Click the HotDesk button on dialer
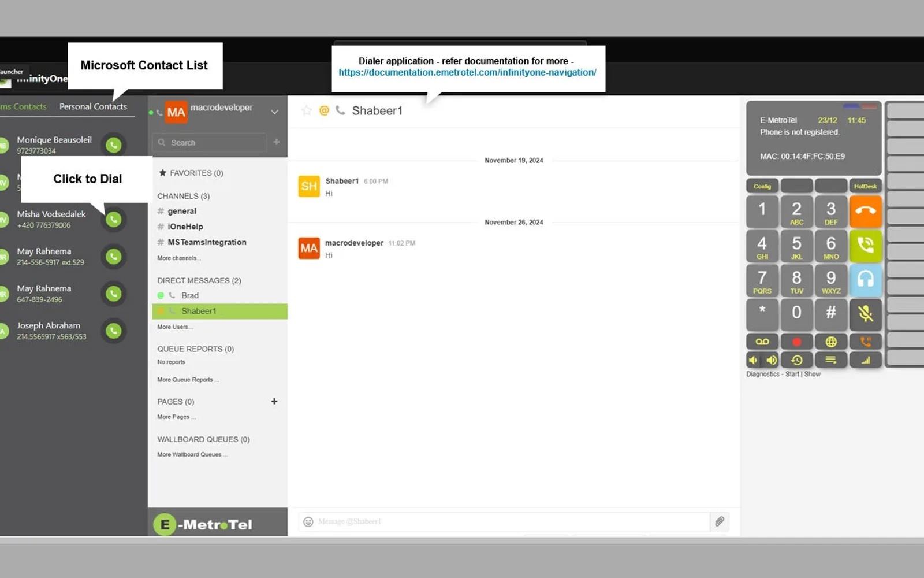 [865, 186]
